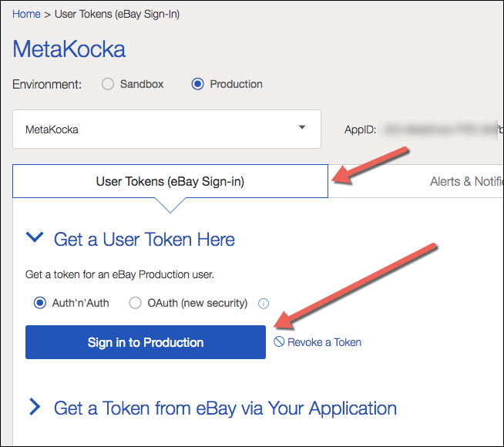Open the OAuth info icon
The height and width of the screenshot is (447, 504).
(x=264, y=304)
